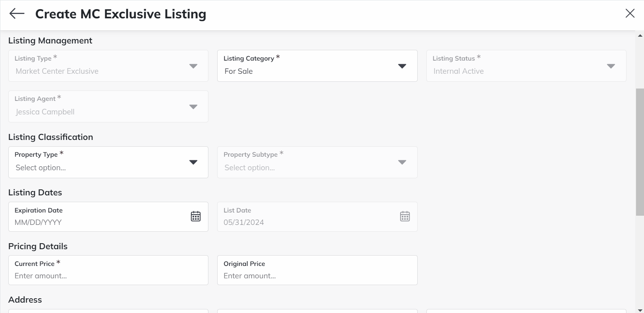Click the Property Subtype dropdown arrow

click(402, 162)
